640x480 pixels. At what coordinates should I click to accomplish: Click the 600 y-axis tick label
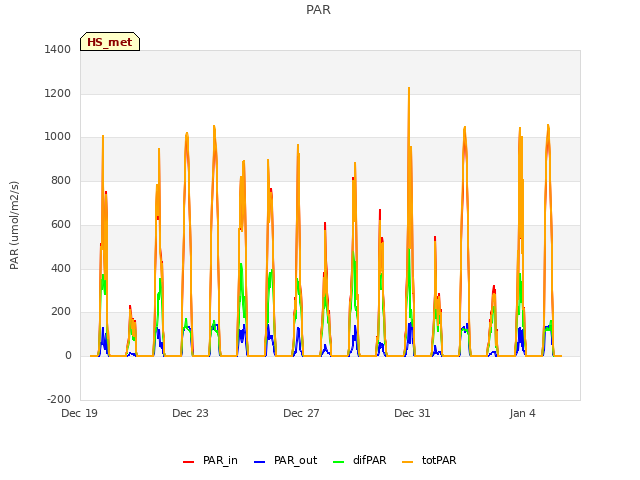[61, 224]
